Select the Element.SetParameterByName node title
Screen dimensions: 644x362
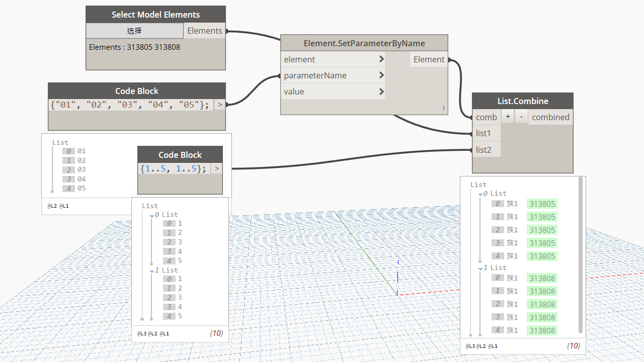(x=364, y=43)
